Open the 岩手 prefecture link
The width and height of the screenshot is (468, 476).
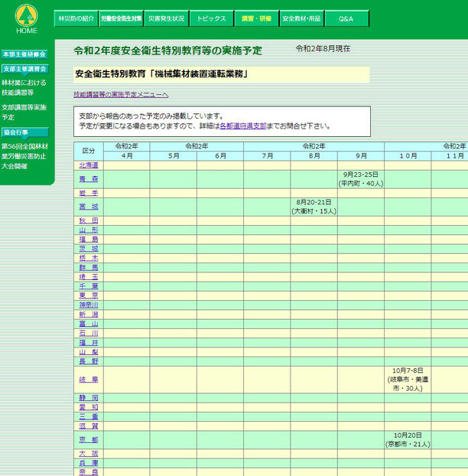point(89,193)
